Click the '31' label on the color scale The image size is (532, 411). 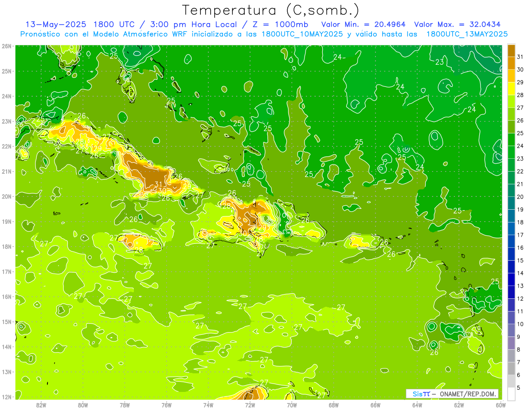coord(520,57)
